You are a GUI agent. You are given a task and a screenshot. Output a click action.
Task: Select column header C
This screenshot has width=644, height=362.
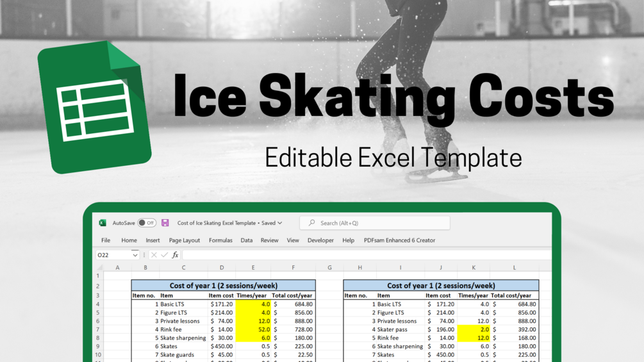184,268
